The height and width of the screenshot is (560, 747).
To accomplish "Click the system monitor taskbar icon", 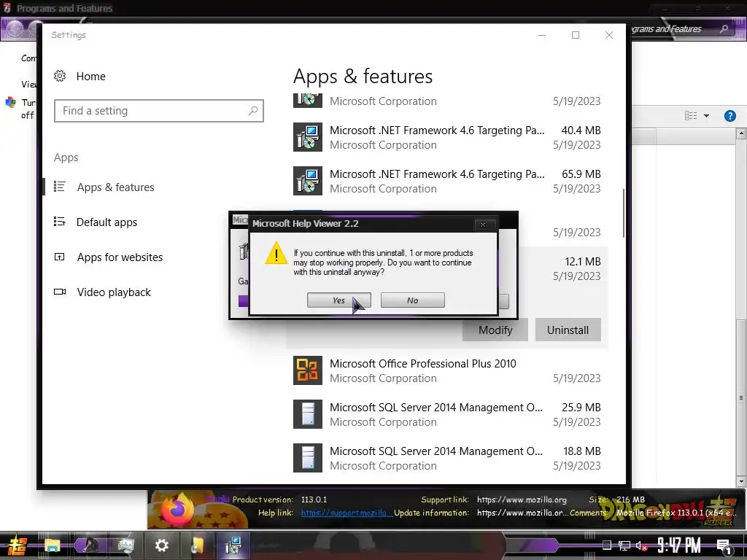I will tap(125, 545).
